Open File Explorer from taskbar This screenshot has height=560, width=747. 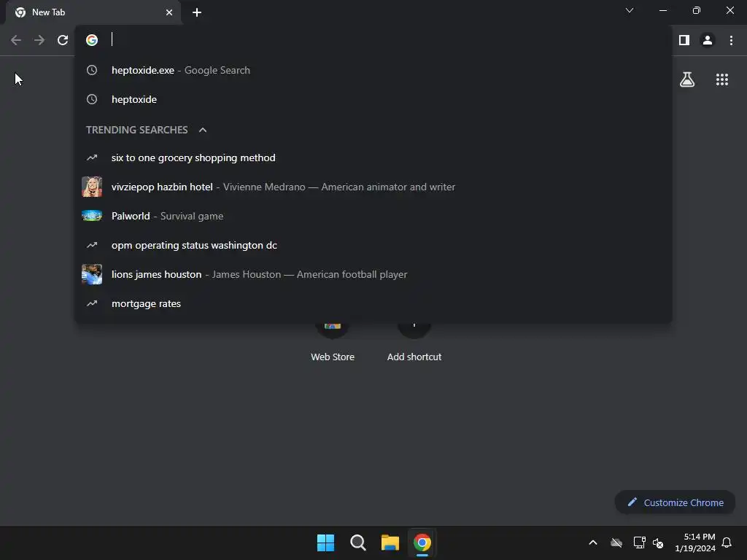390,542
